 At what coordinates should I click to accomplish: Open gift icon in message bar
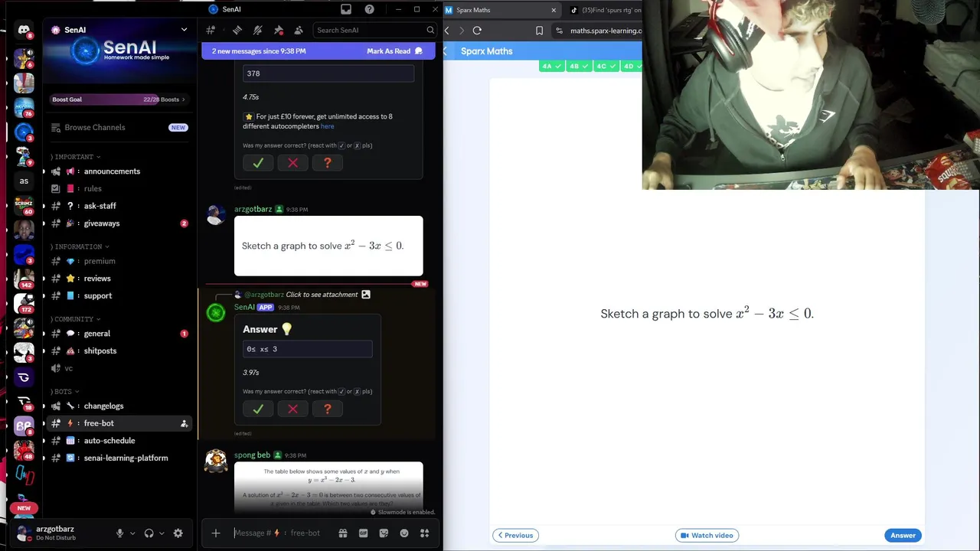coord(343,533)
